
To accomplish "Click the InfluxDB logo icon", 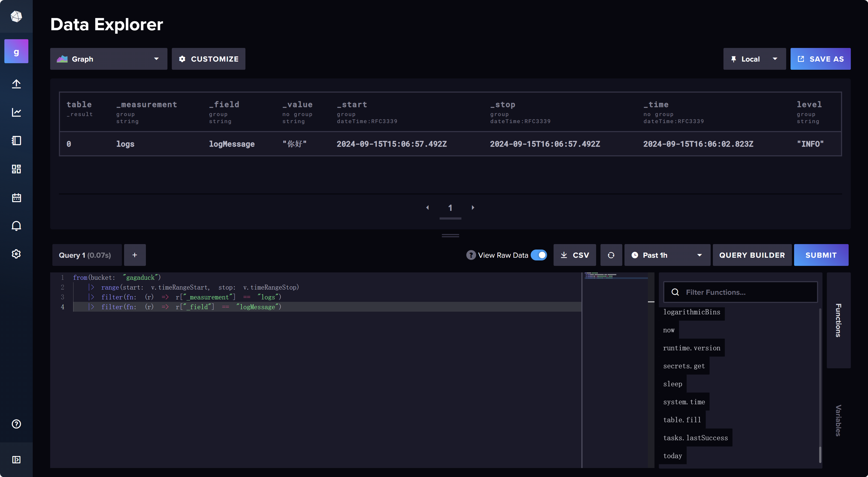I will pos(16,16).
